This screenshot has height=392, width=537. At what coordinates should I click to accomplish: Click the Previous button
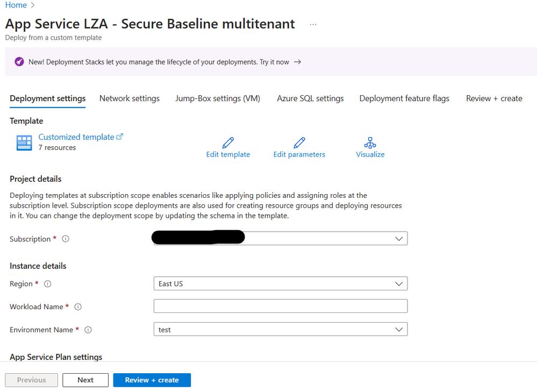pos(32,380)
